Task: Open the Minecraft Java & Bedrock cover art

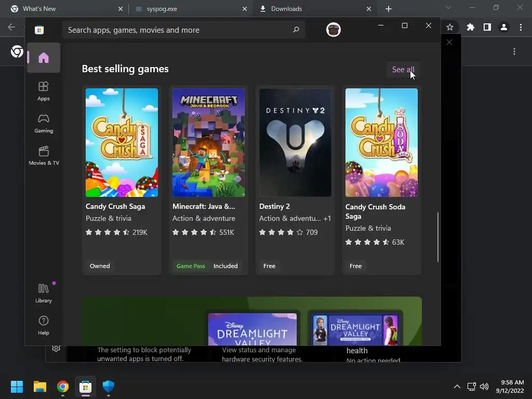Action: click(x=208, y=142)
